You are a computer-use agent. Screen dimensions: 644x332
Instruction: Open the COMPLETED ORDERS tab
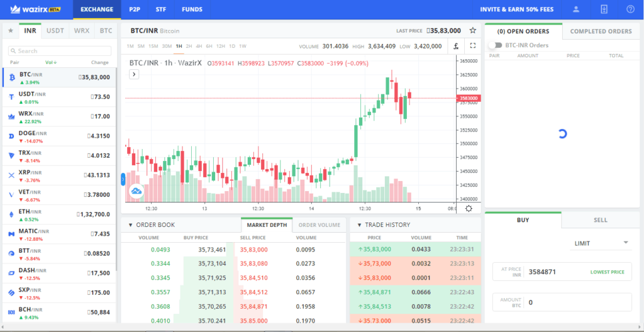point(601,31)
